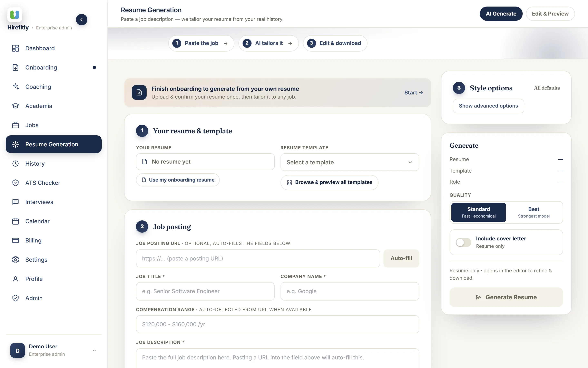Click the Company Name input field

[350, 291]
